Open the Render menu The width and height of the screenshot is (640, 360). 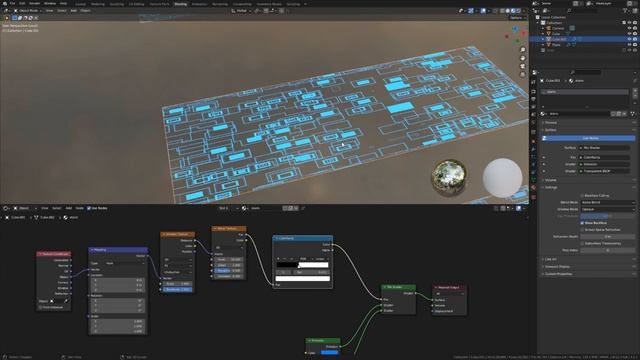coord(34,3)
